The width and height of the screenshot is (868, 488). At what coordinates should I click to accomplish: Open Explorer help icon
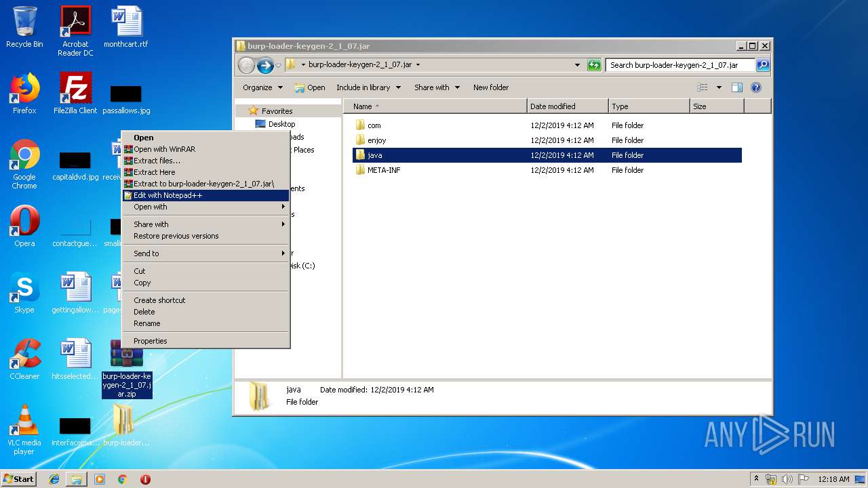click(756, 87)
